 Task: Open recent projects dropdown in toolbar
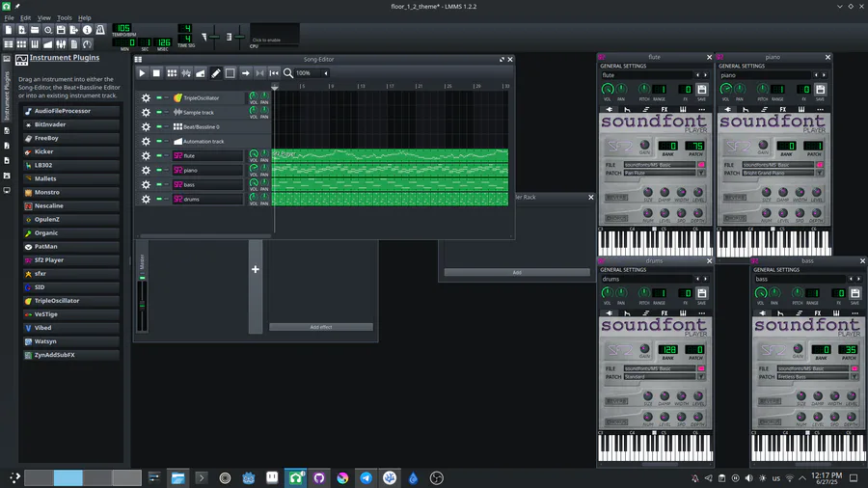coord(48,30)
